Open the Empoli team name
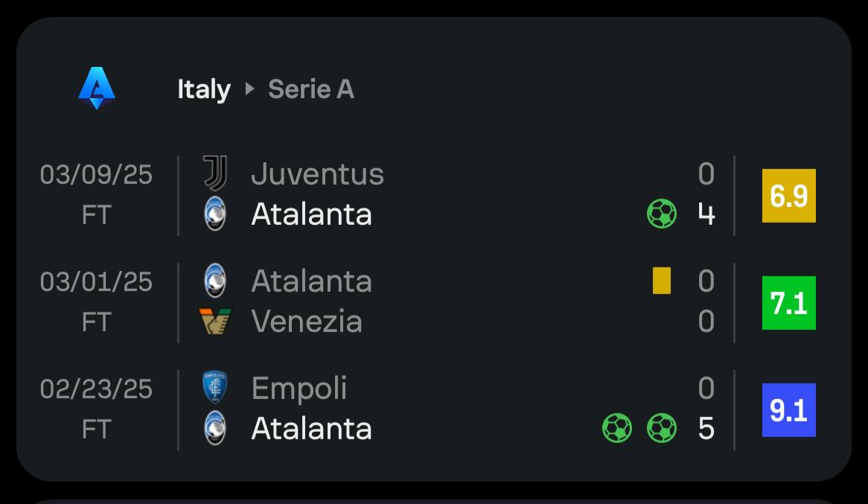 [299, 389]
